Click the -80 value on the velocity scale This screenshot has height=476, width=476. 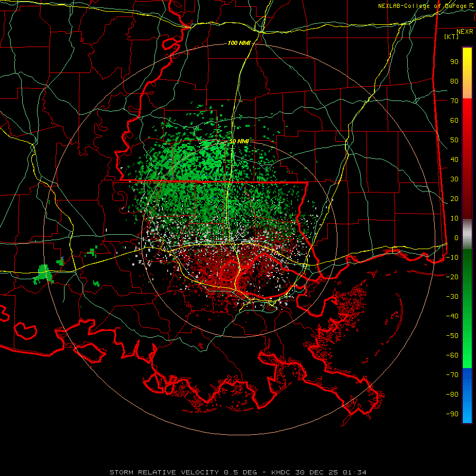click(452, 395)
